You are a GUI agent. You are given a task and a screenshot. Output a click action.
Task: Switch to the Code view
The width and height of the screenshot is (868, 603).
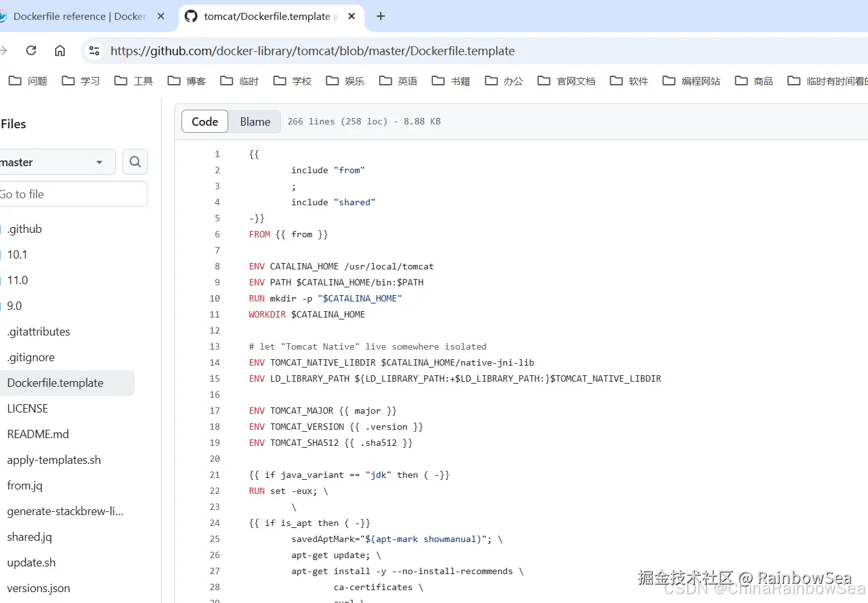[204, 121]
